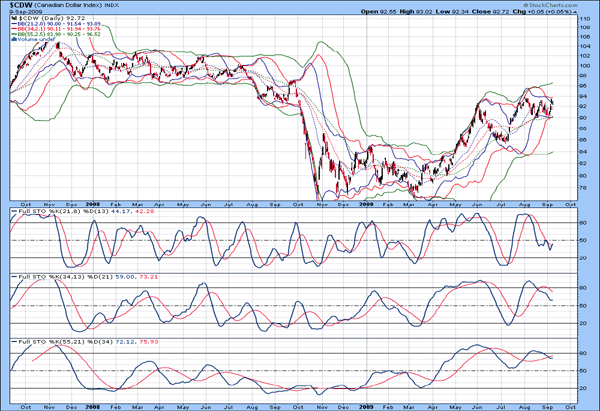Screen dimensions: 600x411
Task: Click the Sep marker on bottom time axis
Action: tap(546, 403)
